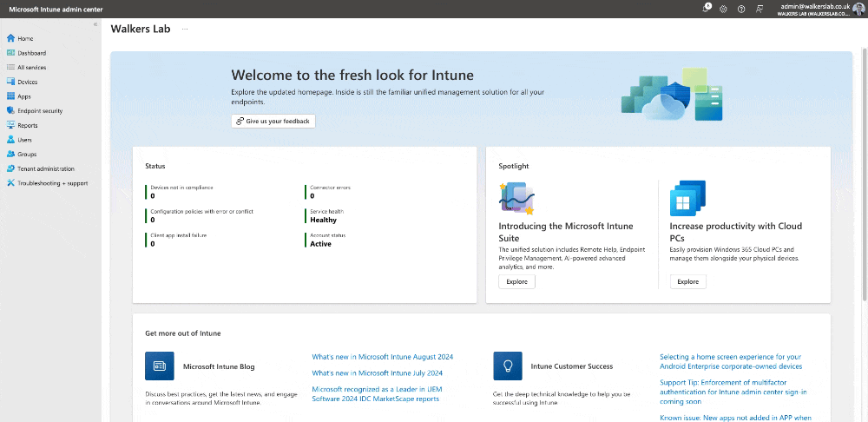868x422 pixels.
Task: Click Explore under Cloud PCs spotlight
Action: point(687,281)
